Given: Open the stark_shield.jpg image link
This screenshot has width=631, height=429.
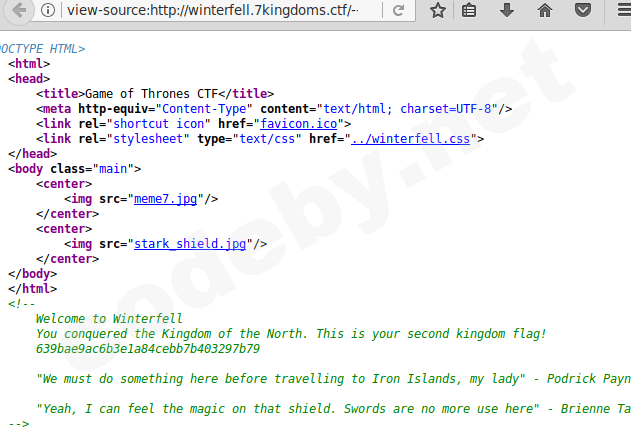Looking at the screenshot, I should coord(190,244).
